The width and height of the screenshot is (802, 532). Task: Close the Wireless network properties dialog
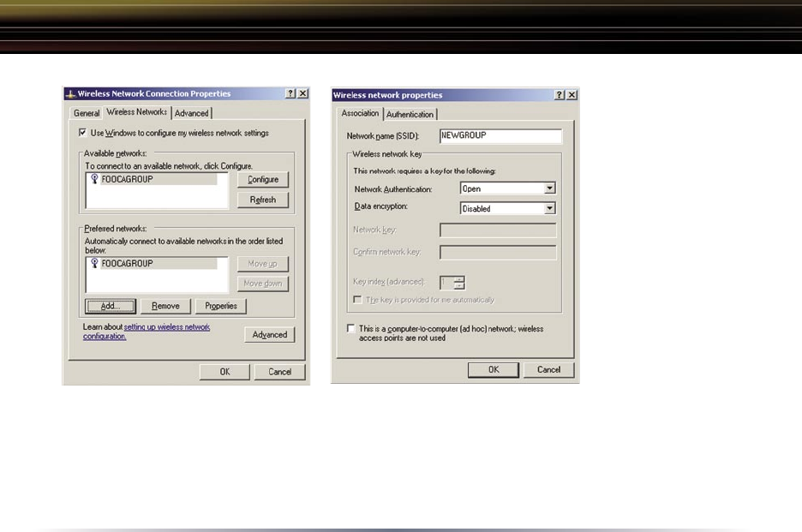tap(572, 94)
